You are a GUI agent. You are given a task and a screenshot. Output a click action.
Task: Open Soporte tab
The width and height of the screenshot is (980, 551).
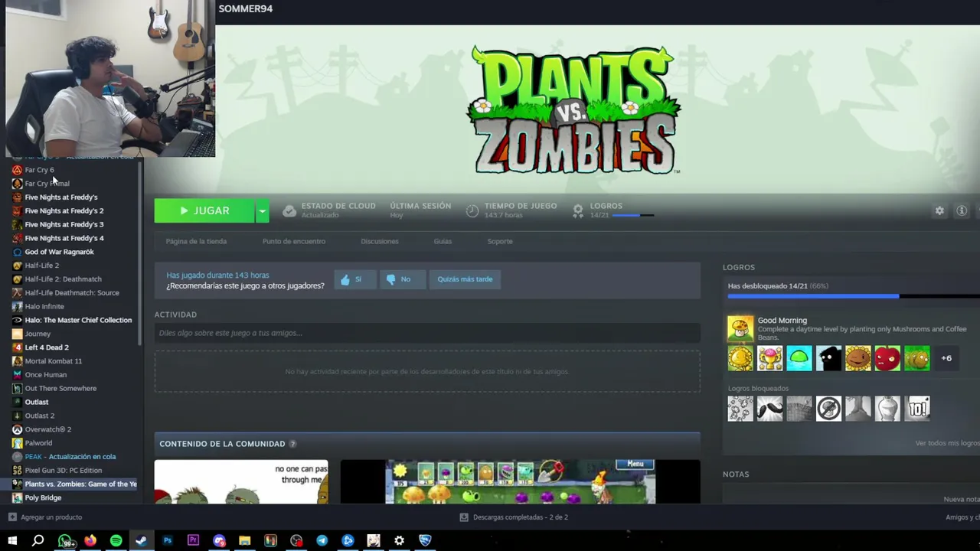[x=500, y=241]
